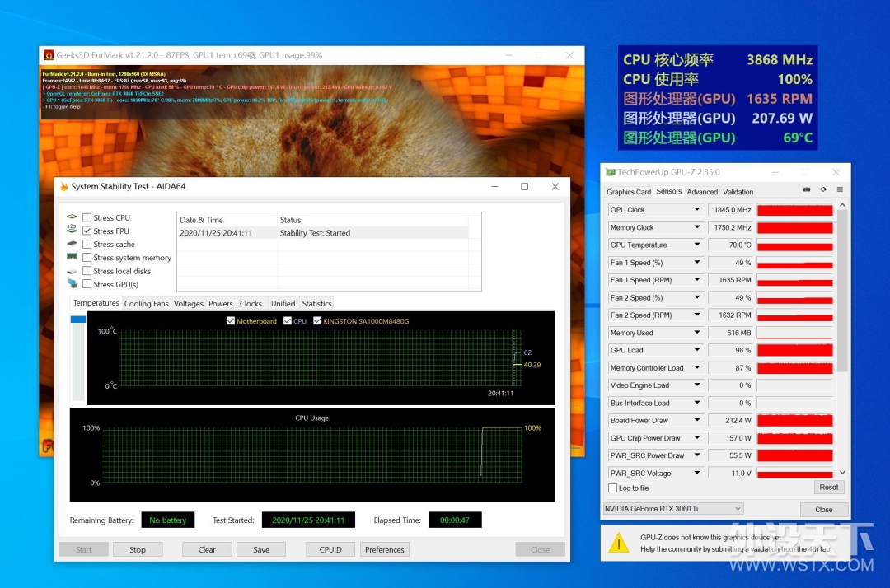Screen dimensions: 890x588
Task: Click the Stress CPU chip icon
Action: coord(72,217)
